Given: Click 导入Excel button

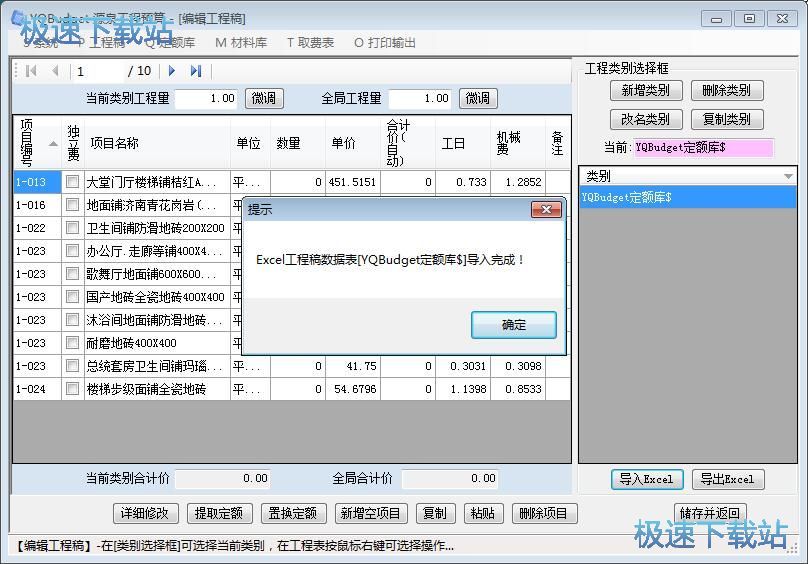Looking at the screenshot, I should point(647,479).
